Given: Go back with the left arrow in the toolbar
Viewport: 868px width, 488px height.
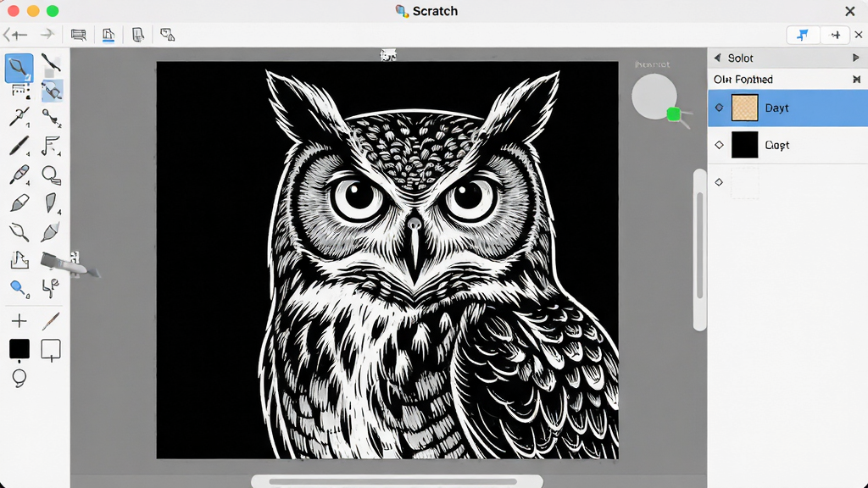Looking at the screenshot, I should [x=15, y=35].
